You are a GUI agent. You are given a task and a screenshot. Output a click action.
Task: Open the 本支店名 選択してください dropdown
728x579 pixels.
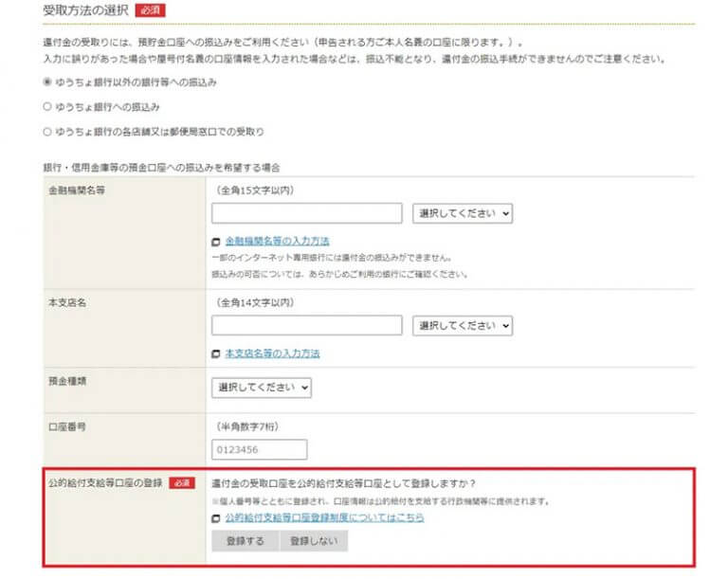463,326
